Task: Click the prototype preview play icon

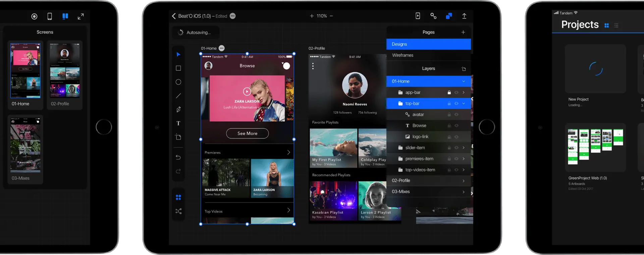Action: [x=418, y=16]
